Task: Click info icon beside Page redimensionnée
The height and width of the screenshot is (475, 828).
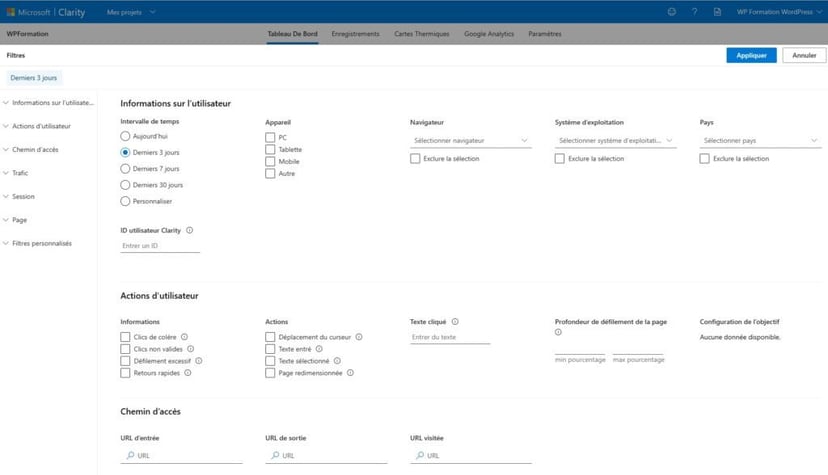Action: click(350, 373)
